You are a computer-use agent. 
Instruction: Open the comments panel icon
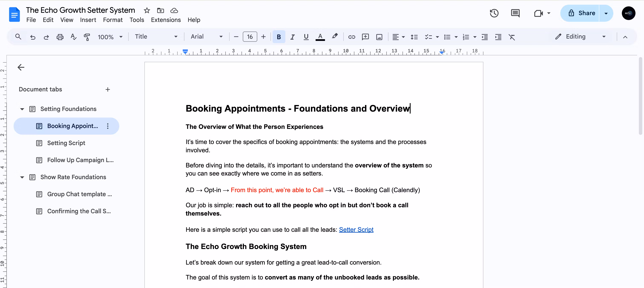click(515, 13)
